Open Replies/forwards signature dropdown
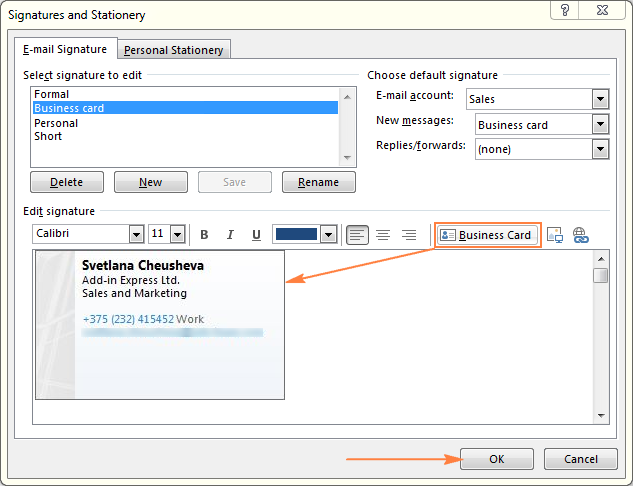633x486 pixels. click(x=600, y=149)
